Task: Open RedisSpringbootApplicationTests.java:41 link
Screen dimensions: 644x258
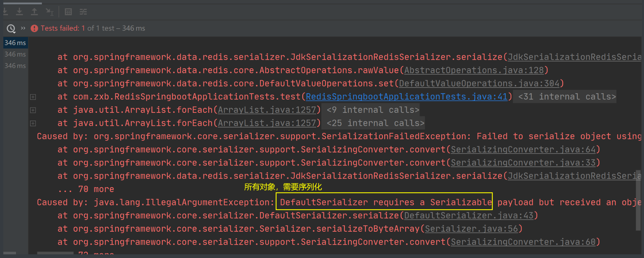Action: click(407, 97)
